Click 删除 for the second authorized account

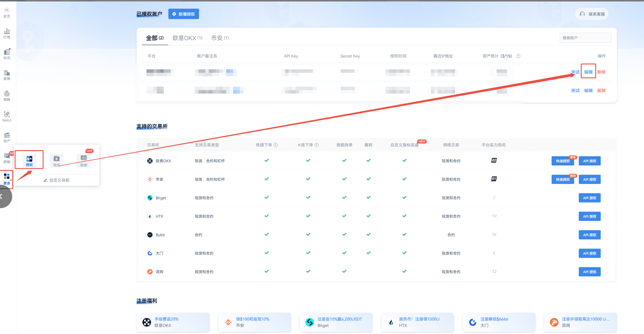601,90
